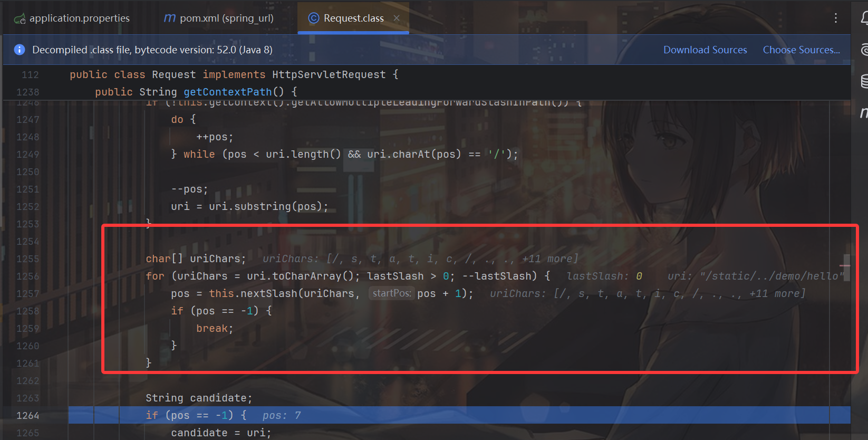
Task: Open the AI Assistant spiral icon
Action: (864, 50)
